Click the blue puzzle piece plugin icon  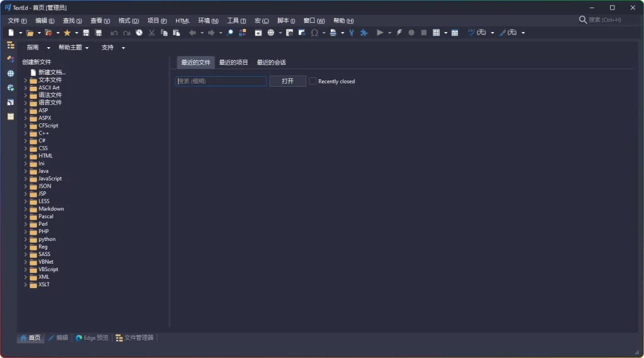coord(364,33)
